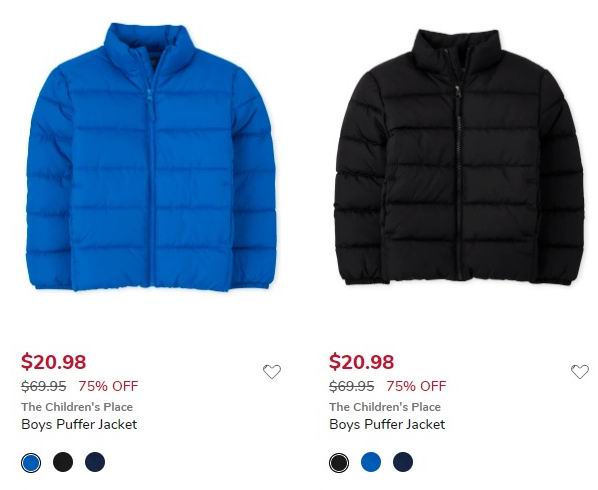The height and width of the screenshot is (490, 598).
Task: Favorite the black puffer jacket with heart icon
Action: point(580,371)
